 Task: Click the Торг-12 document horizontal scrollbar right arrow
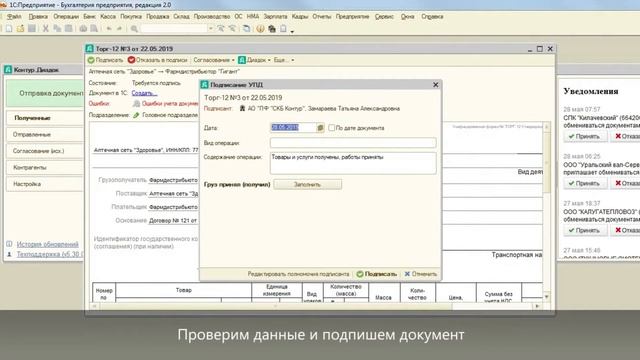538,306
